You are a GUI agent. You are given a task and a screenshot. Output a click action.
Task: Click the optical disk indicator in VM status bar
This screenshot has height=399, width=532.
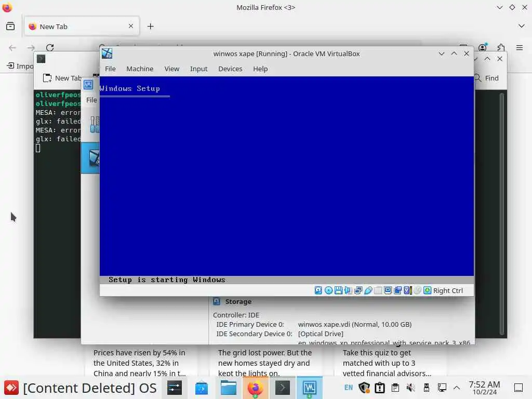tap(328, 290)
